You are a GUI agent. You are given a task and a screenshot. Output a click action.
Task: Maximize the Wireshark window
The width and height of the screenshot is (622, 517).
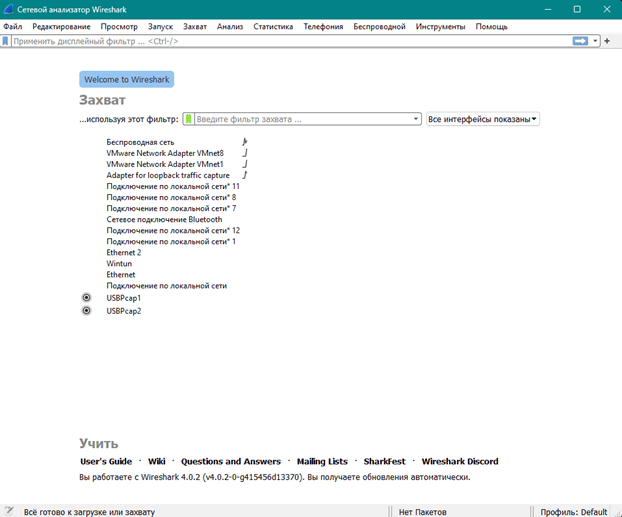point(577,10)
